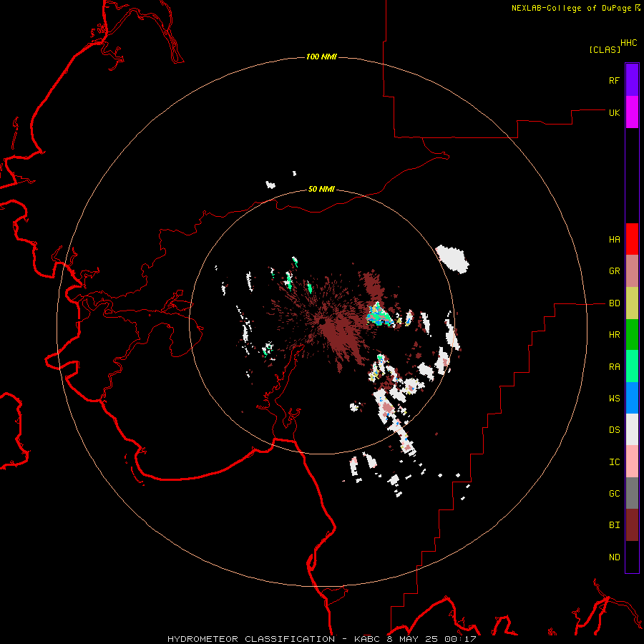The width and height of the screenshot is (644, 644).
Task: Click the BI legend label
Action: [x=614, y=525]
